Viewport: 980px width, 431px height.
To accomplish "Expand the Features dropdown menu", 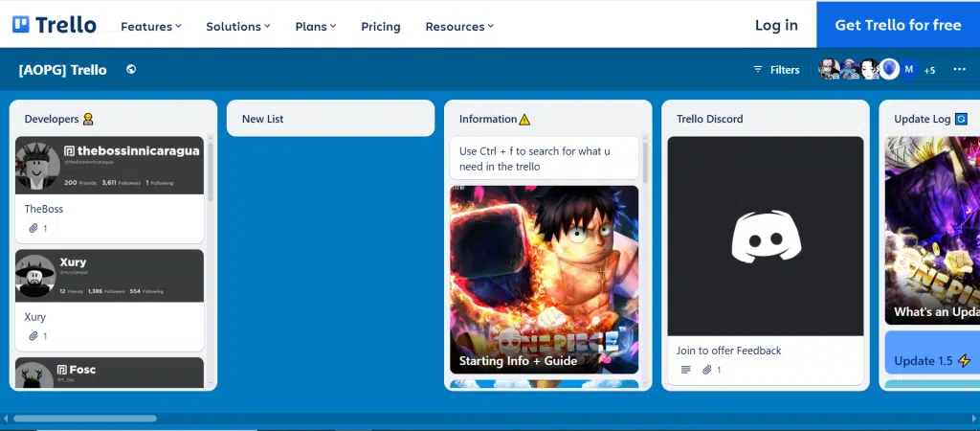I will click(x=150, y=26).
